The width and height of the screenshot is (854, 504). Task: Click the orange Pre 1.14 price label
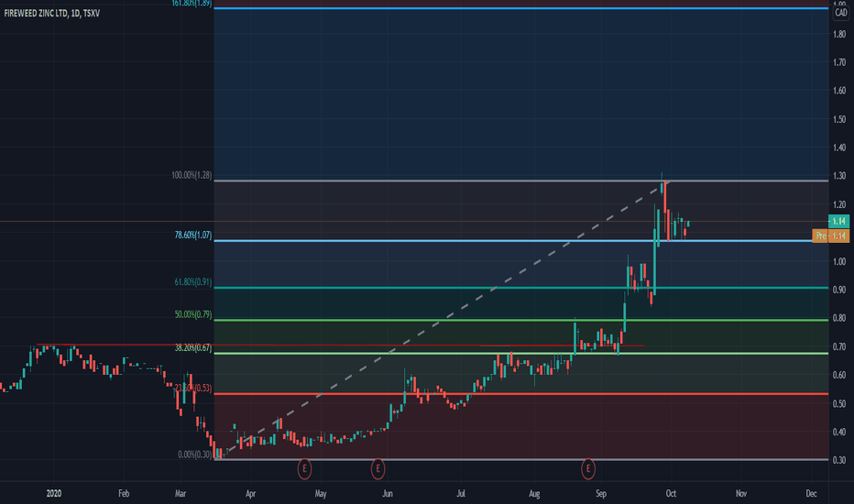(x=830, y=236)
